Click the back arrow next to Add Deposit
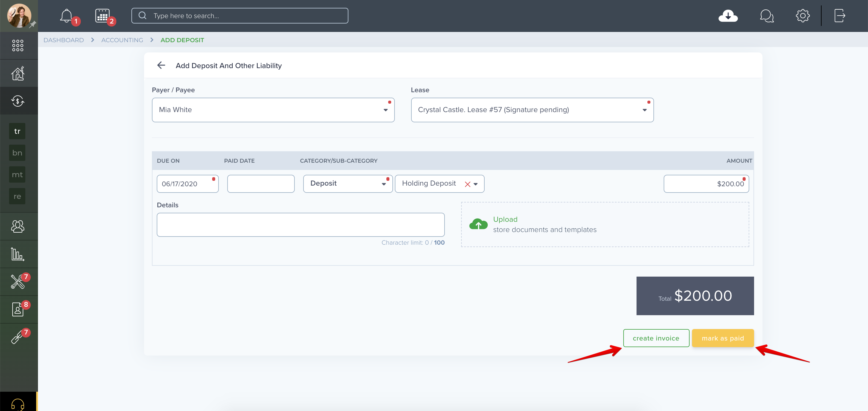 point(161,65)
